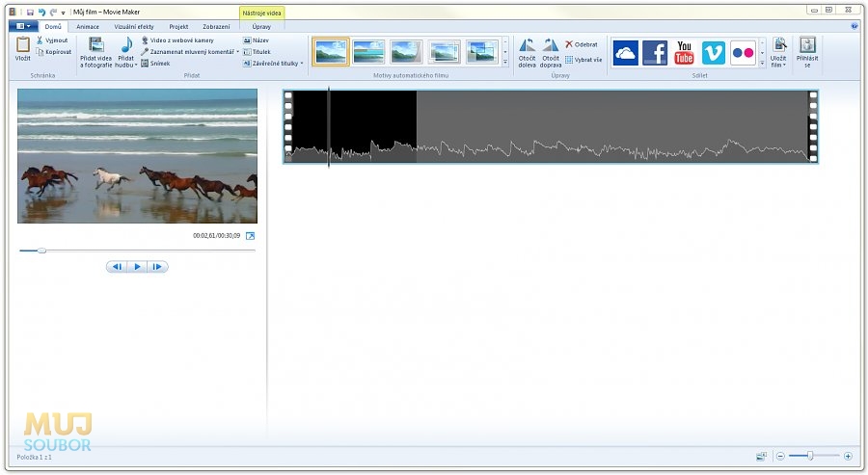Click the preview seek slider handle
This screenshot has height=475, width=868.
[x=41, y=251]
